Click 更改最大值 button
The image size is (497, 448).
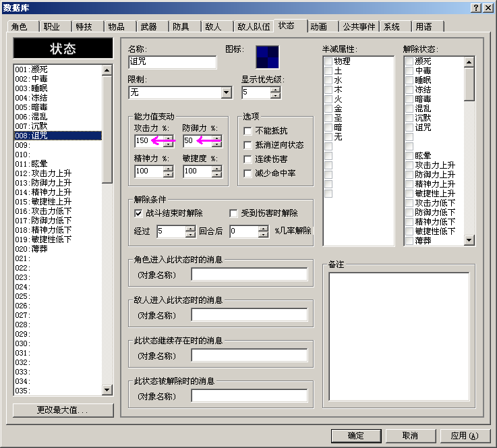[63, 410]
